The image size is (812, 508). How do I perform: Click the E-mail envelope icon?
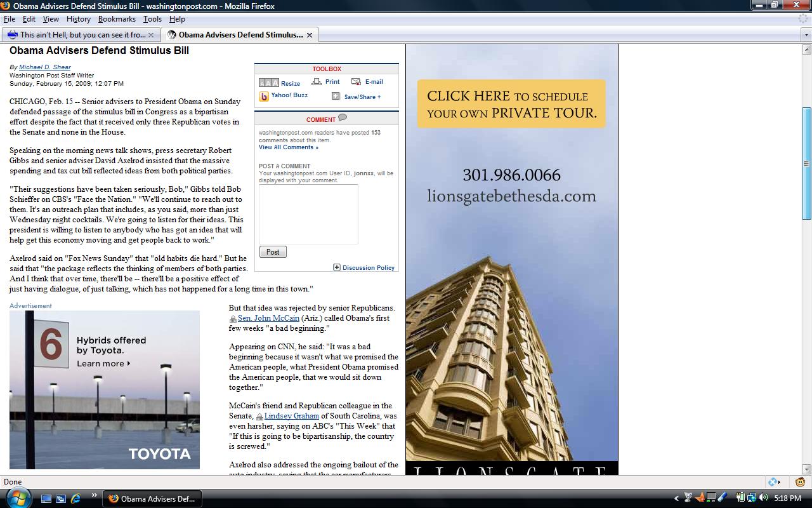[356, 82]
